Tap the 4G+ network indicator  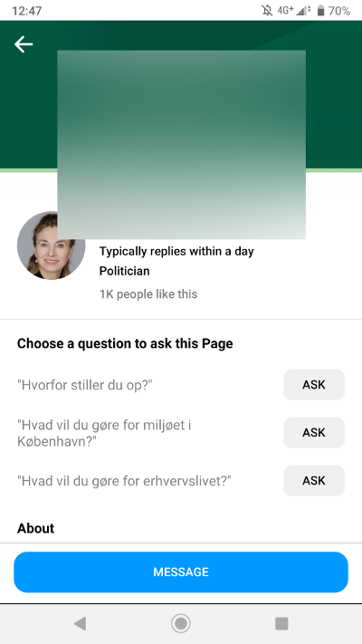pos(285,10)
